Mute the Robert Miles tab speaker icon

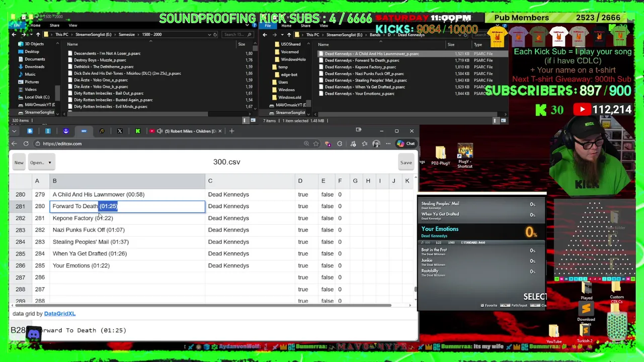coord(159,131)
